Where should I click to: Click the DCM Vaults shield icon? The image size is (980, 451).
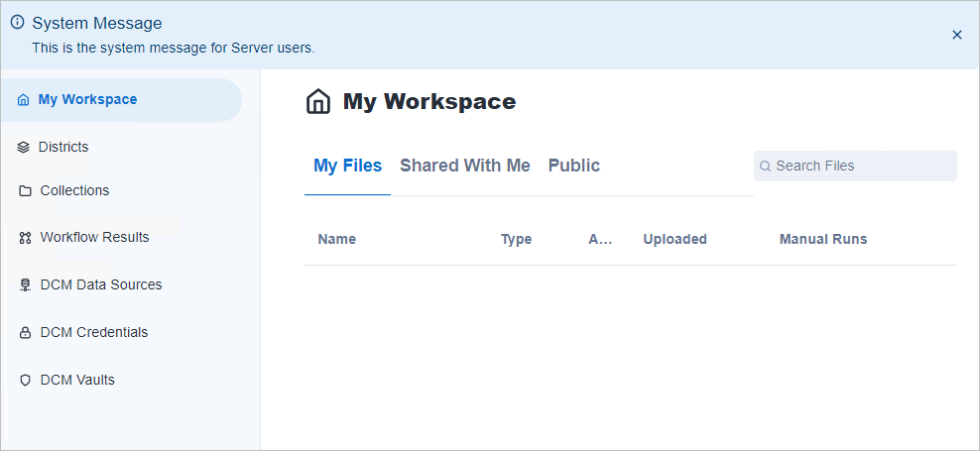point(25,381)
